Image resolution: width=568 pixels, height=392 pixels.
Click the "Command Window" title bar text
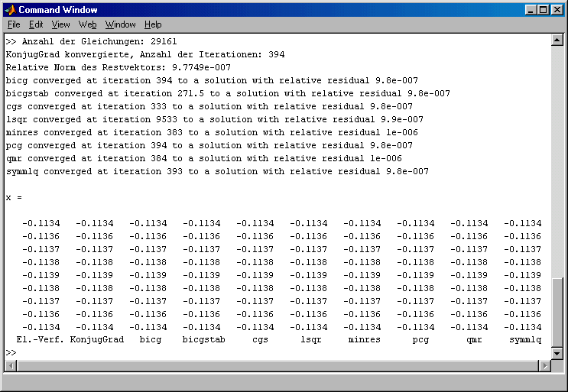(58, 10)
